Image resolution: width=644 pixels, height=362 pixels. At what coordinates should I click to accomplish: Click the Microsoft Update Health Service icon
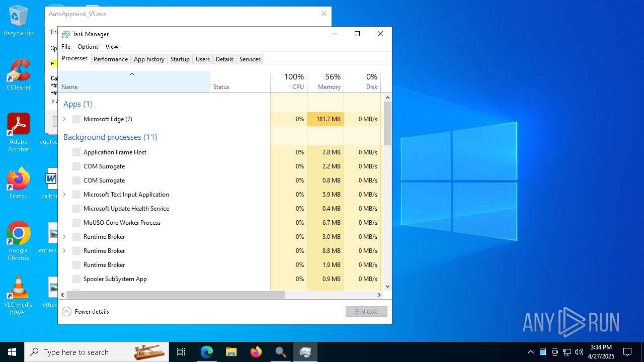76,209
